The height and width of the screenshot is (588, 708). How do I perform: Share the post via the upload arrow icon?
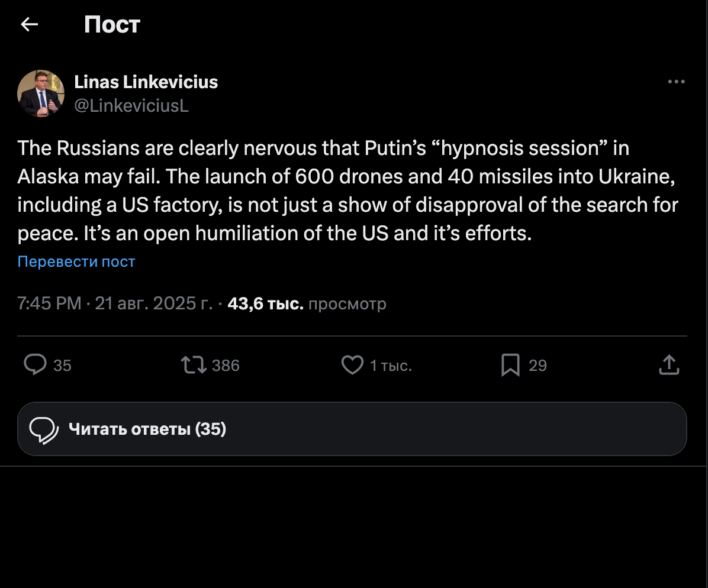click(669, 365)
